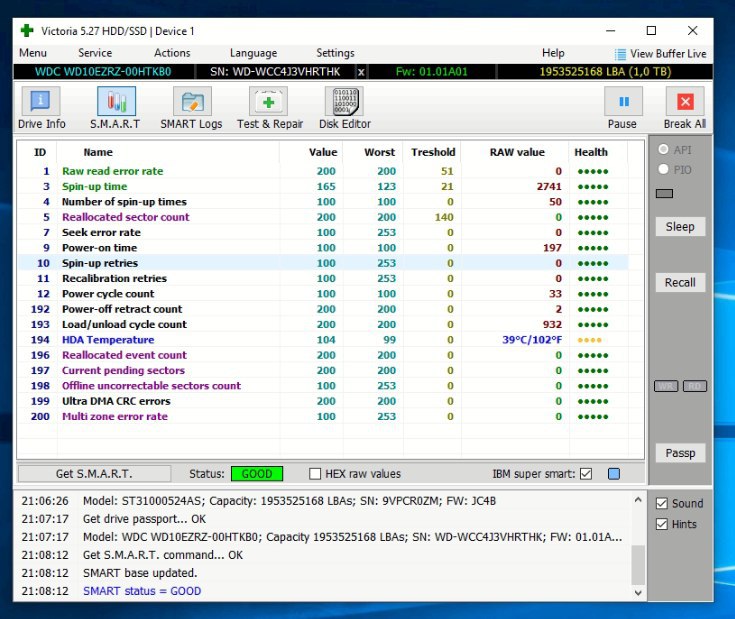Click the log scrollbar thumb
Viewport: 735px width, 619px height.
(638, 565)
